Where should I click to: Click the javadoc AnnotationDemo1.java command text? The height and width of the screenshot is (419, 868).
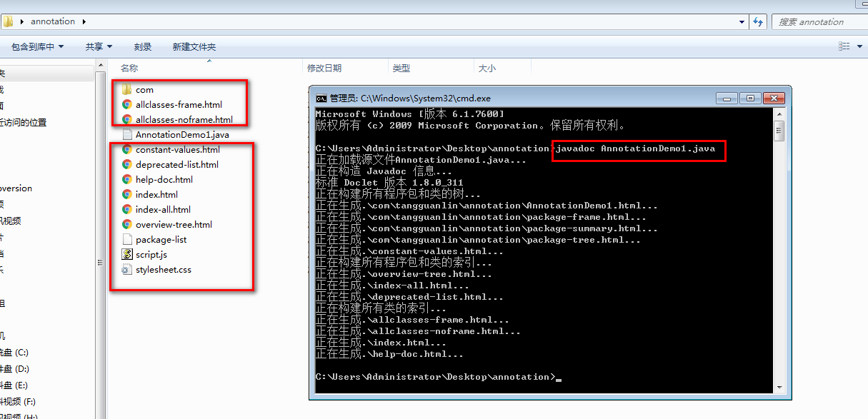[x=634, y=148]
